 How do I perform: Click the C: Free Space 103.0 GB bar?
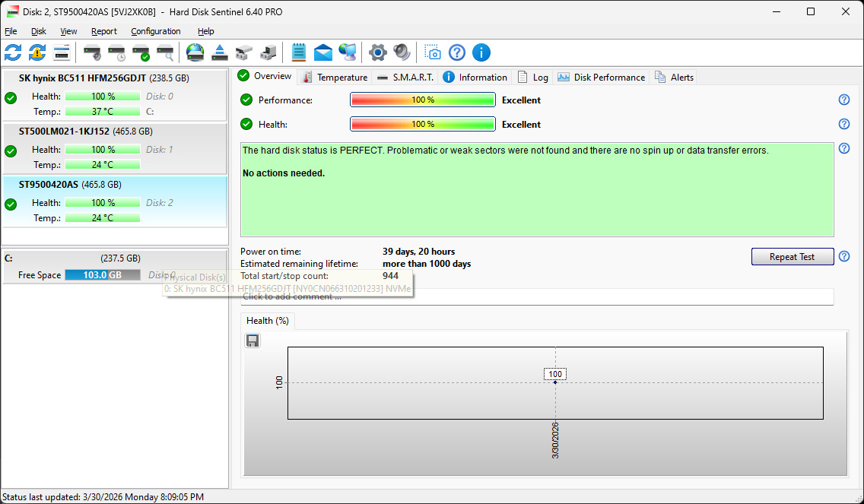pos(103,275)
